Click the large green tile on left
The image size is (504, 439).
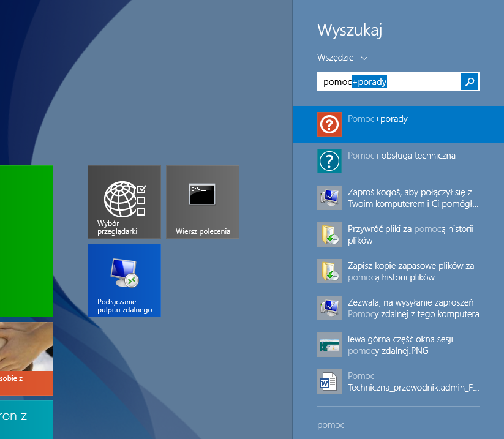coord(26,241)
